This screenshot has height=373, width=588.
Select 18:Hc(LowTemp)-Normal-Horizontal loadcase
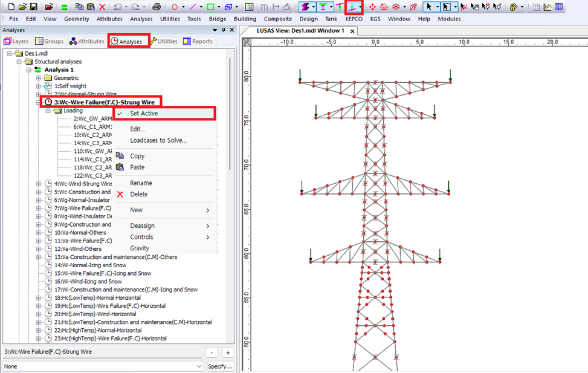point(97,298)
